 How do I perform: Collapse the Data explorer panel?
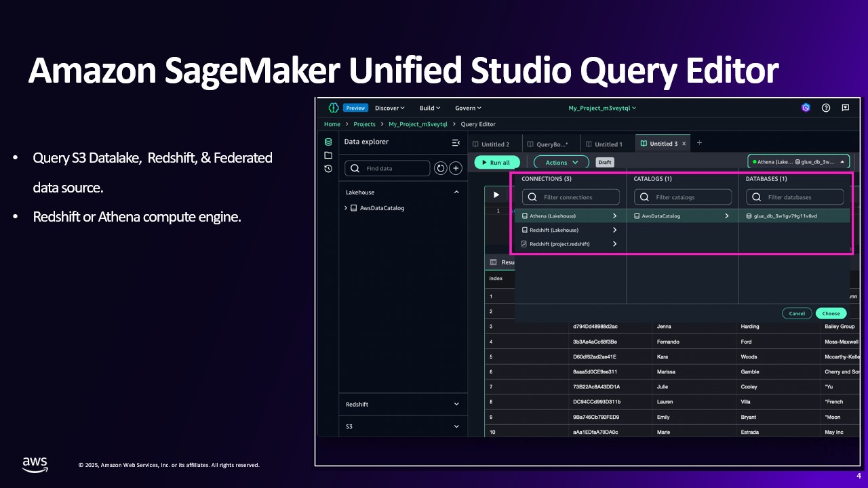pos(456,142)
